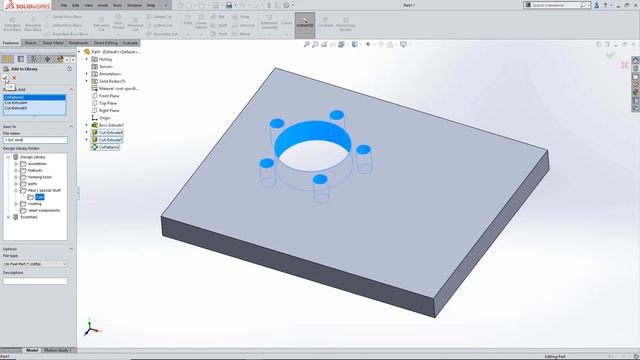640x360 pixels.
Task: Open the File menu
Action: pos(64,5)
